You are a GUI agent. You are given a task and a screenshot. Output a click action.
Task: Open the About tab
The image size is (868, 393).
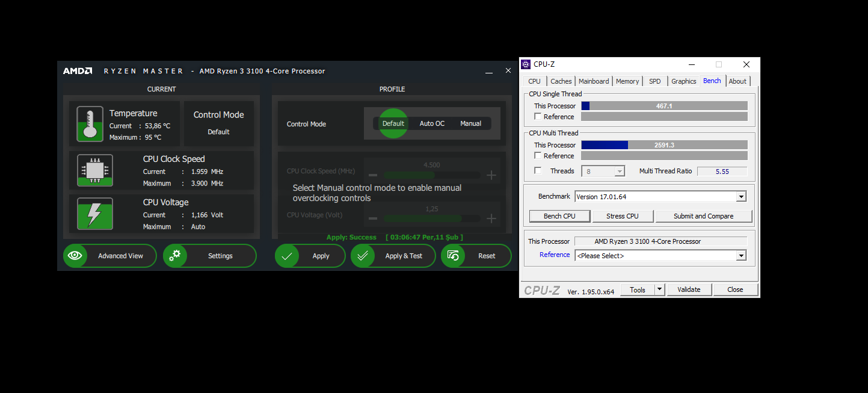pyautogui.click(x=737, y=81)
